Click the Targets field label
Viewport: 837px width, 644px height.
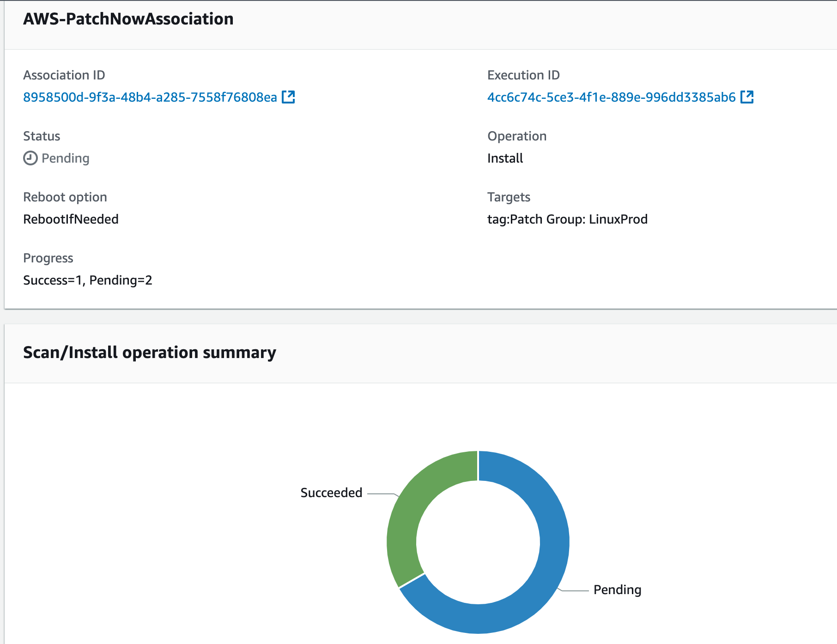tap(509, 197)
